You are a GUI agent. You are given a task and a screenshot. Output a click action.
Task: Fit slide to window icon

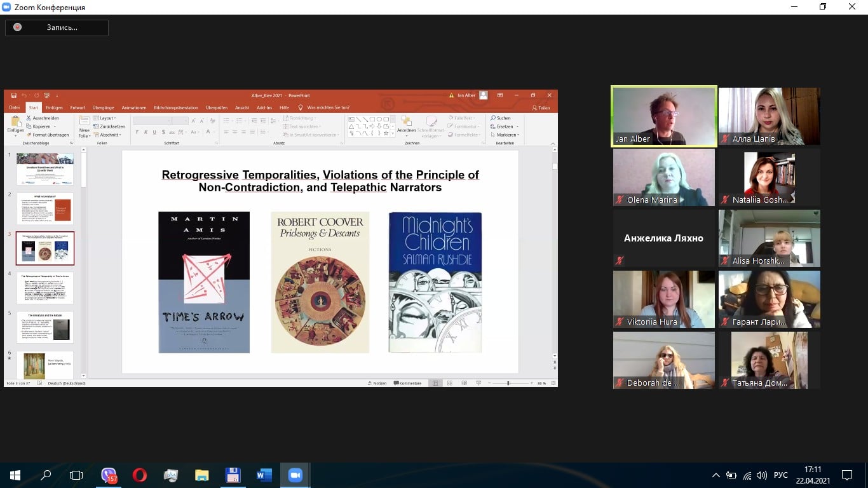[553, 383]
